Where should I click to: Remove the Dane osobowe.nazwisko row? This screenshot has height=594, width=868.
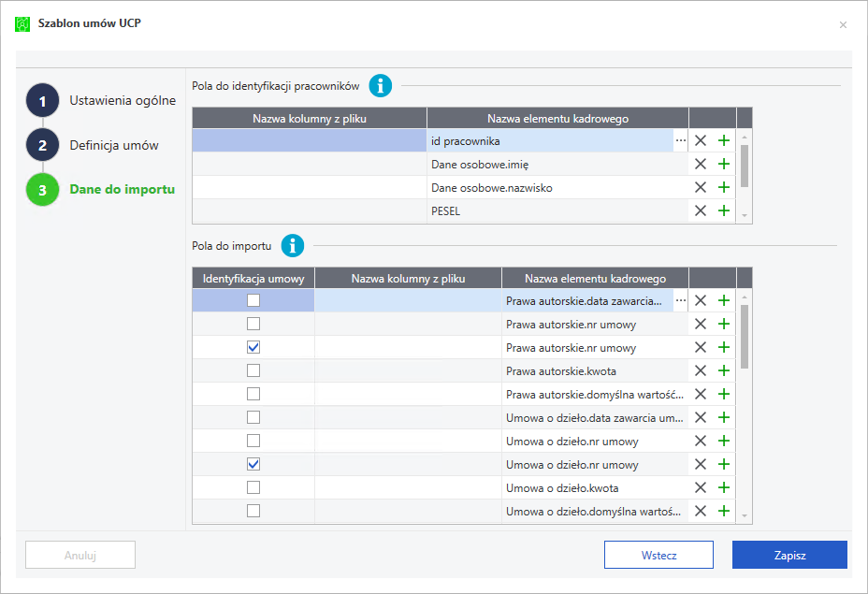700,187
